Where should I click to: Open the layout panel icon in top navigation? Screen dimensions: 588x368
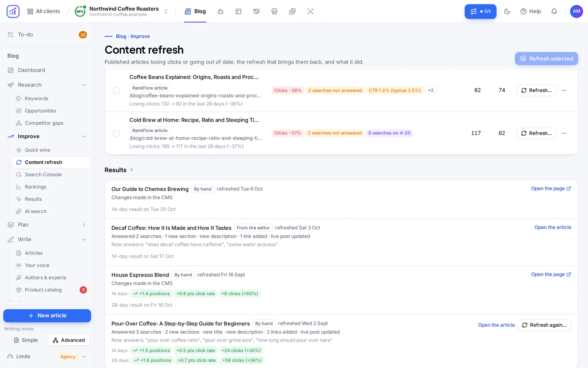(x=239, y=11)
